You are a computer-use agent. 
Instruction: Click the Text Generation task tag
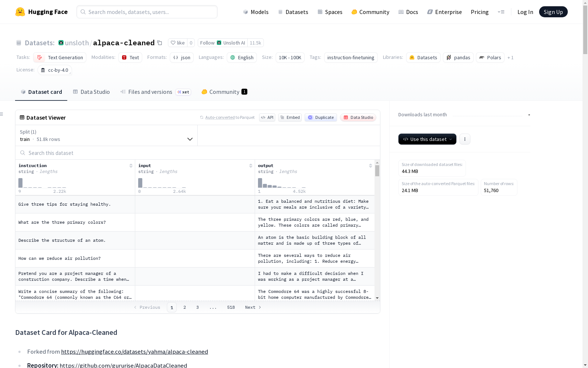60,57
